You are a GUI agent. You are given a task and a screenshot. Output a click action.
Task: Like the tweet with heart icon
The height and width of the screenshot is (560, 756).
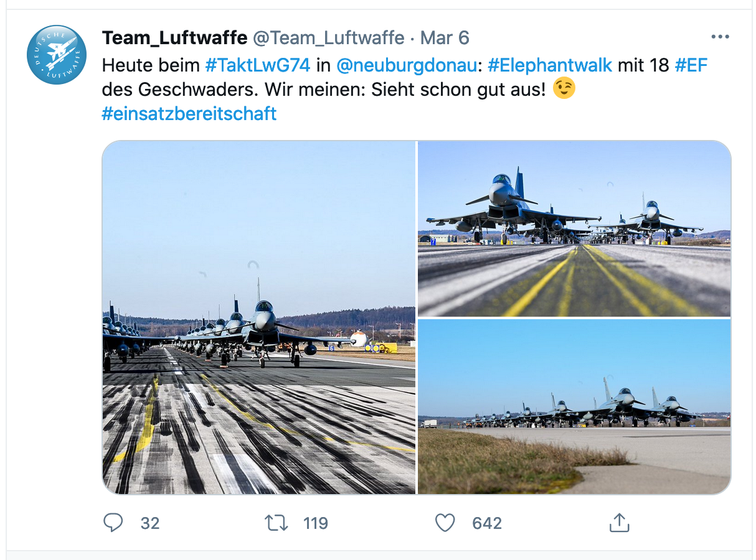pyautogui.click(x=445, y=523)
